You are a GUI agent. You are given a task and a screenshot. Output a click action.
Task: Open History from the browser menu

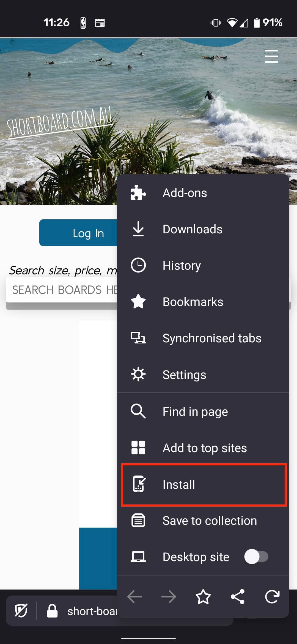coord(203,266)
